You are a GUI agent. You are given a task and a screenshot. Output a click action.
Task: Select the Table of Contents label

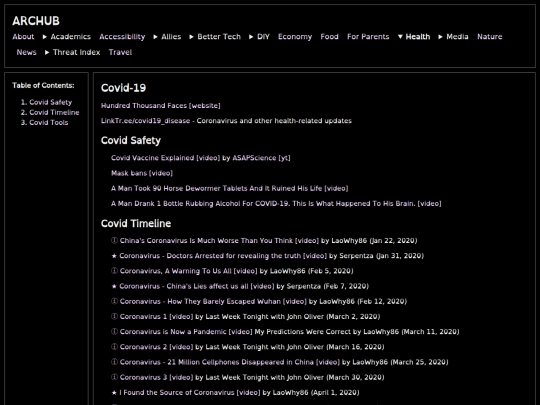(x=43, y=85)
